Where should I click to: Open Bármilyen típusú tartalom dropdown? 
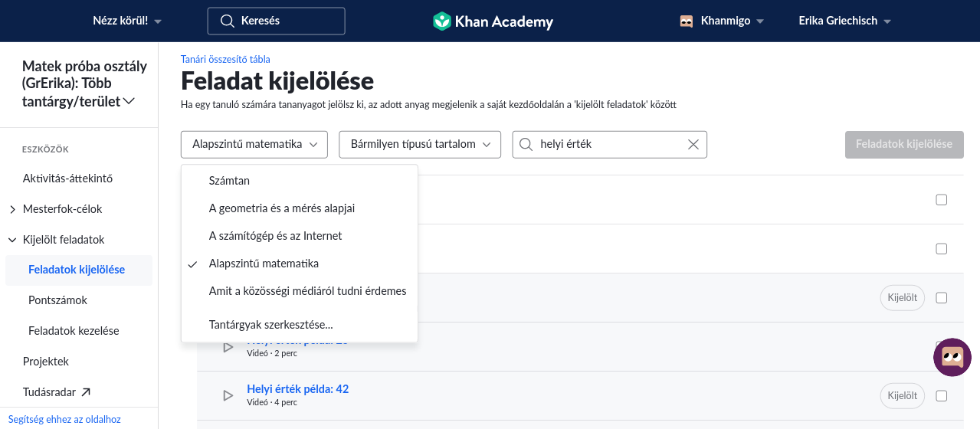point(420,144)
